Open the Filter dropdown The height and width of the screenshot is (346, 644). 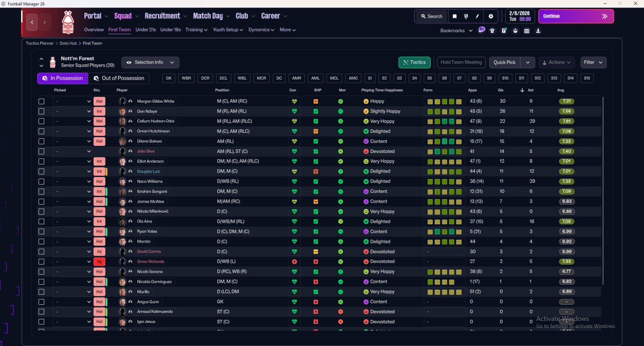pyautogui.click(x=594, y=62)
